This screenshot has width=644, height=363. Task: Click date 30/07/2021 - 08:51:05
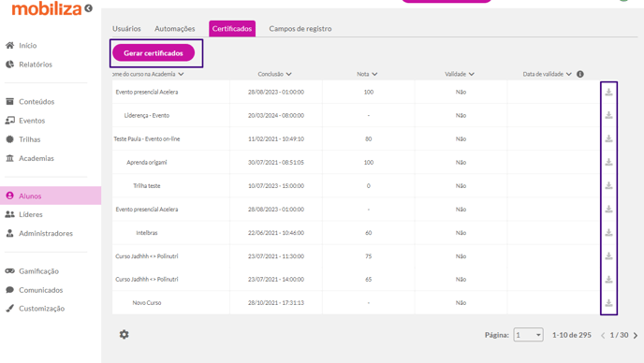coord(276,163)
